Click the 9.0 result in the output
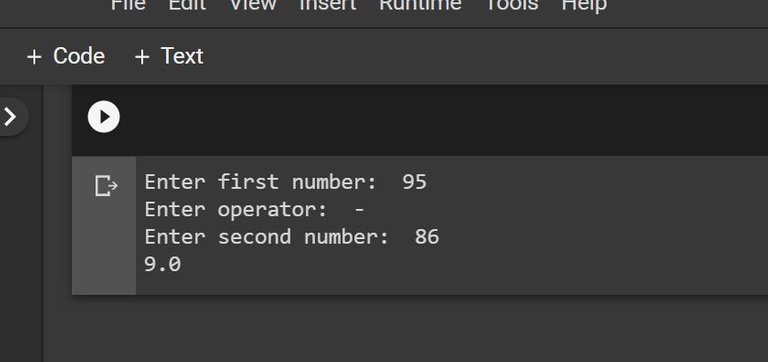This screenshot has height=362, width=768. [x=163, y=265]
